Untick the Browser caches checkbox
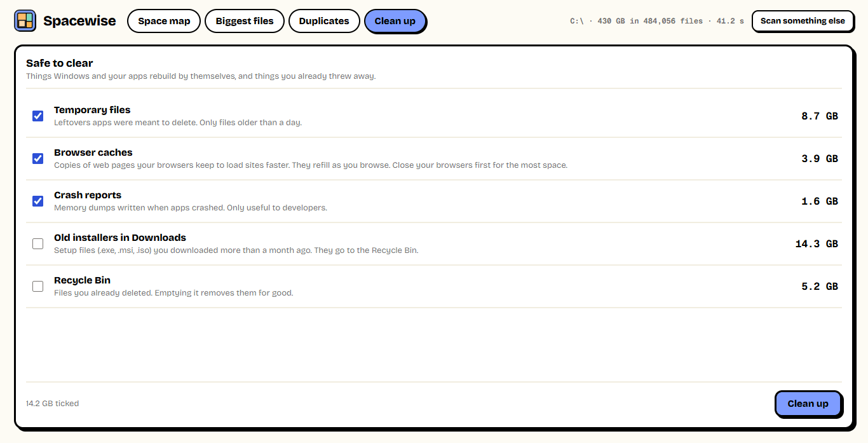Screen dimensions: 868x443 [38, 158]
